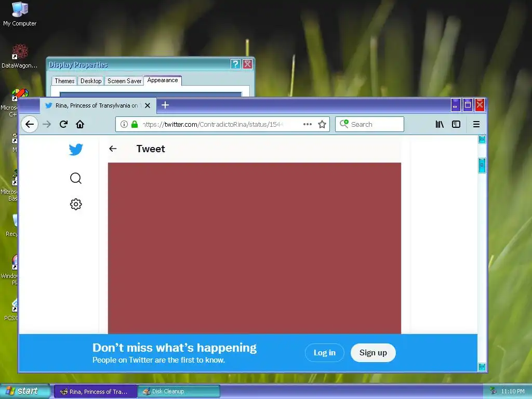Switch to Themes tab in Display Properties

(64, 81)
